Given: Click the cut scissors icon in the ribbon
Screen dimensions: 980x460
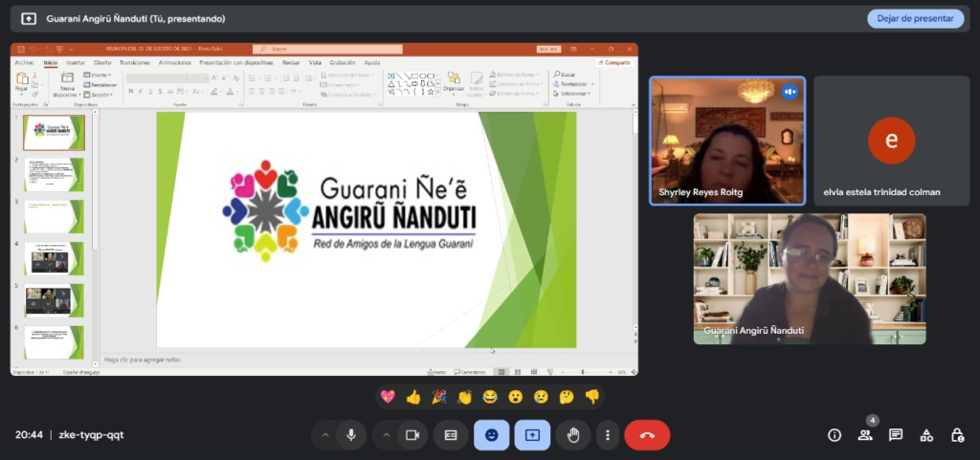Looking at the screenshot, I should point(35,75).
